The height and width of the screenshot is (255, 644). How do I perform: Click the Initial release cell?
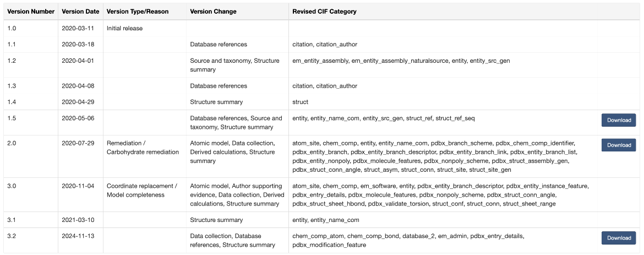pyautogui.click(x=125, y=29)
